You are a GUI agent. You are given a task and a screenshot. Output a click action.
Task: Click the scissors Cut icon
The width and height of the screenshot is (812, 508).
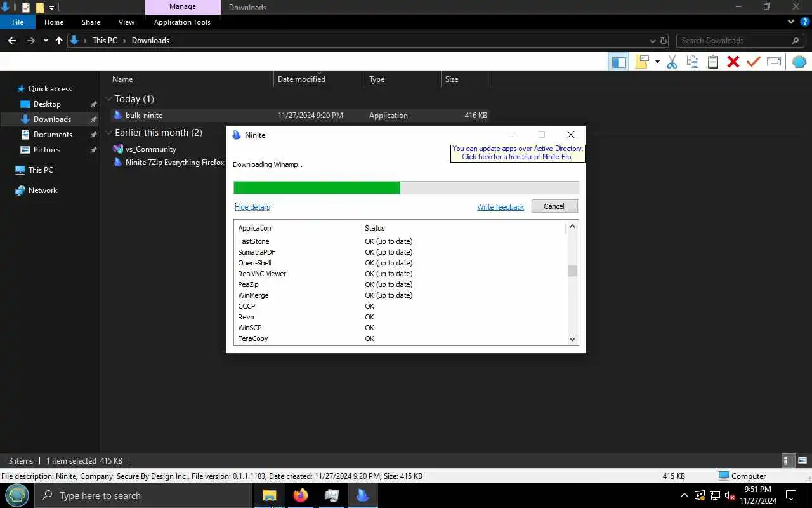pyautogui.click(x=672, y=62)
